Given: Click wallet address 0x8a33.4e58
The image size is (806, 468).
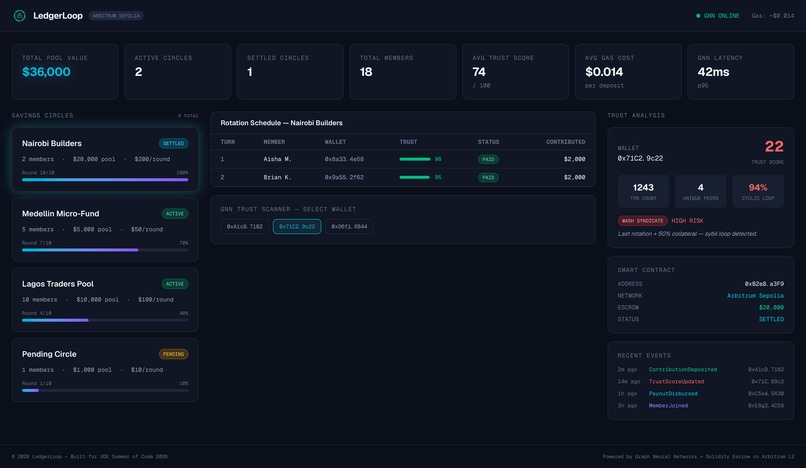Looking at the screenshot, I should (x=344, y=159).
